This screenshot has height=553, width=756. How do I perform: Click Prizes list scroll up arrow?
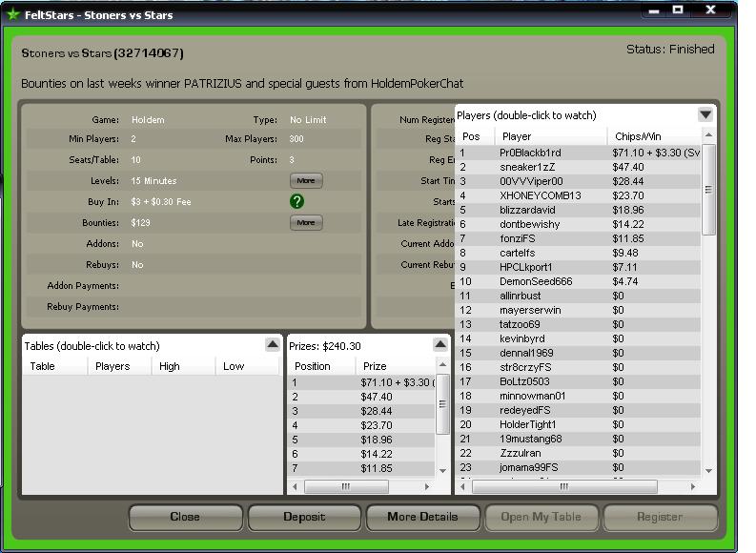tap(442, 364)
